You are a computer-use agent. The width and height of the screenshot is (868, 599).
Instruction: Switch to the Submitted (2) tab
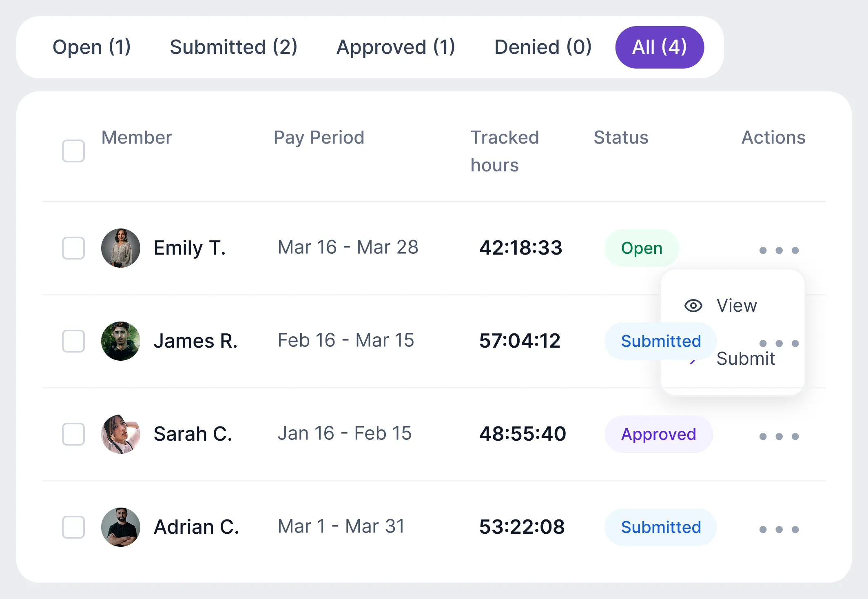pyautogui.click(x=233, y=47)
